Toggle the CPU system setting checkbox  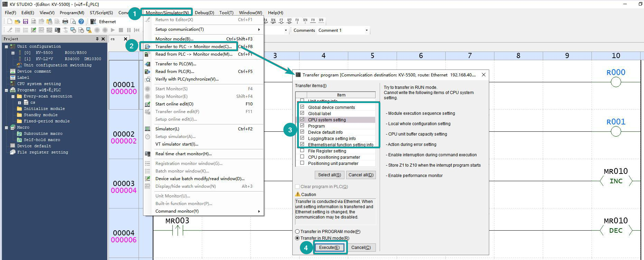302,120
